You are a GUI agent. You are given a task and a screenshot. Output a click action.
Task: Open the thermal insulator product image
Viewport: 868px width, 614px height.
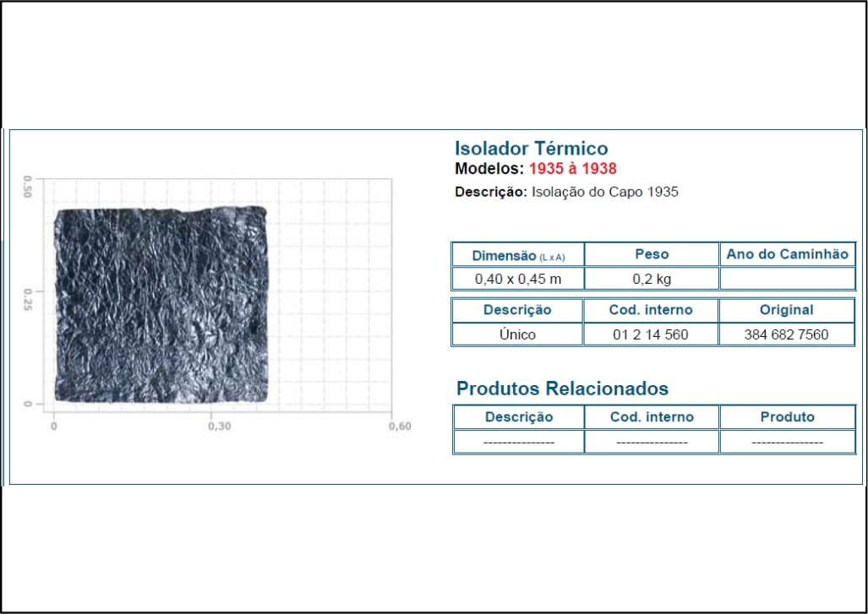pyautogui.click(x=161, y=305)
